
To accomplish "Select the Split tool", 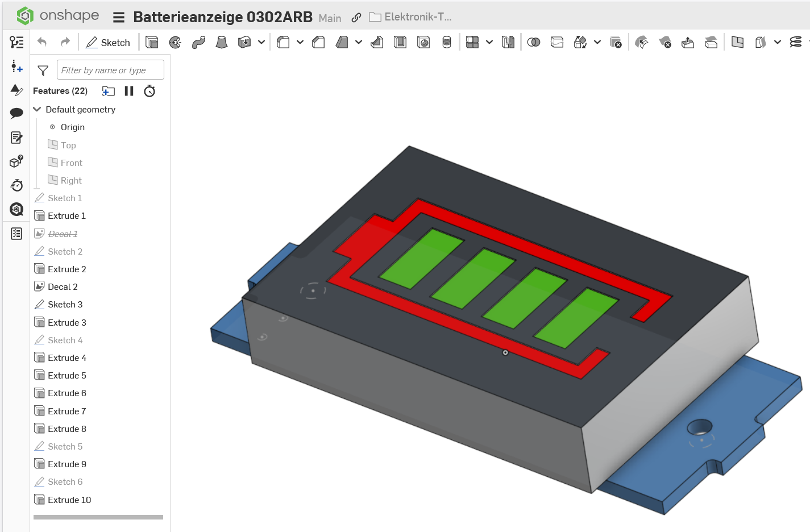I will pos(557,42).
